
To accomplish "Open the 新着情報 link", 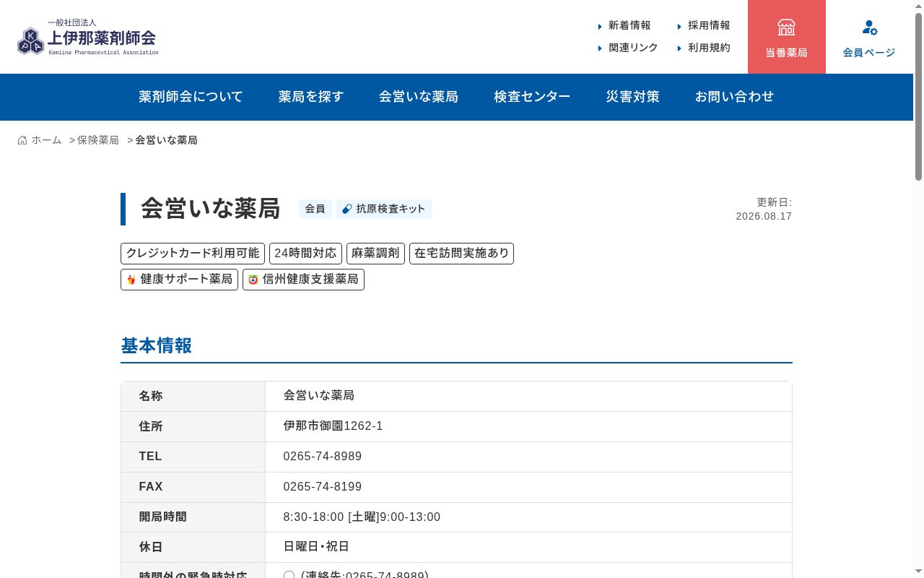I will click(629, 25).
